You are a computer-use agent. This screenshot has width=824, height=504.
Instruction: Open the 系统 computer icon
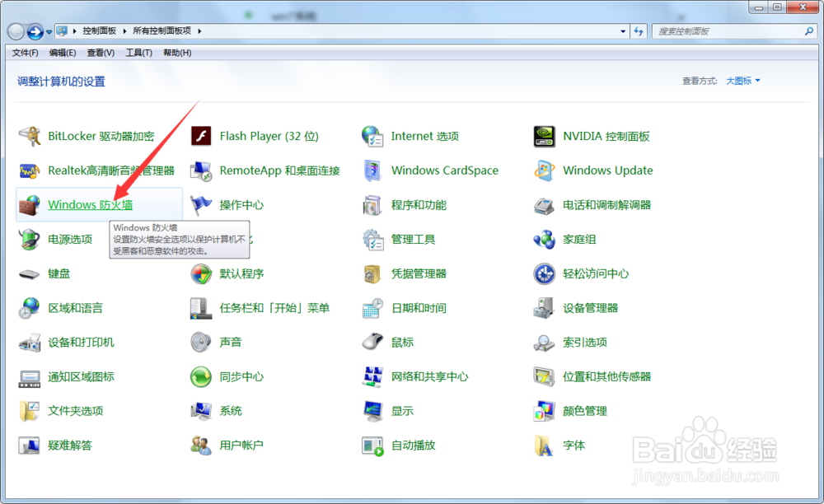coord(201,411)
